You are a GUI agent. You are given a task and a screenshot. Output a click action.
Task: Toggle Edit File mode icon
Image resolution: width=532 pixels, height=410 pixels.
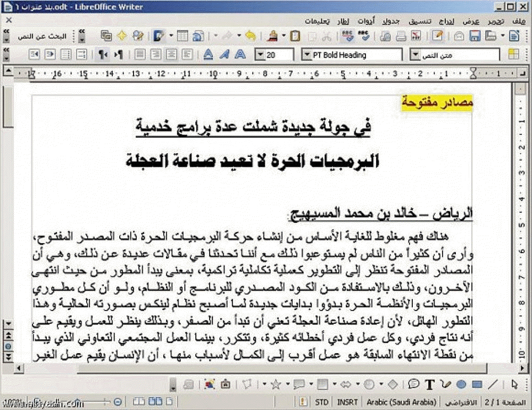point(437,36)
